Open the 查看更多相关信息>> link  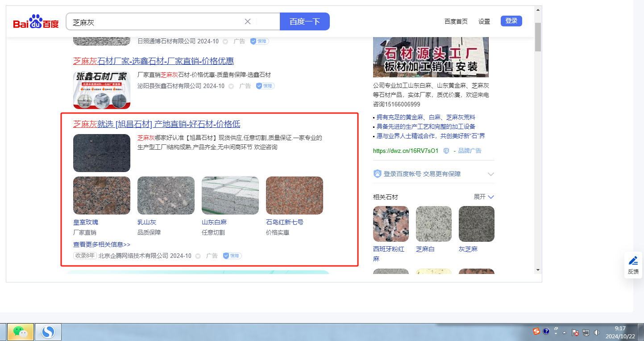point(102,244)
